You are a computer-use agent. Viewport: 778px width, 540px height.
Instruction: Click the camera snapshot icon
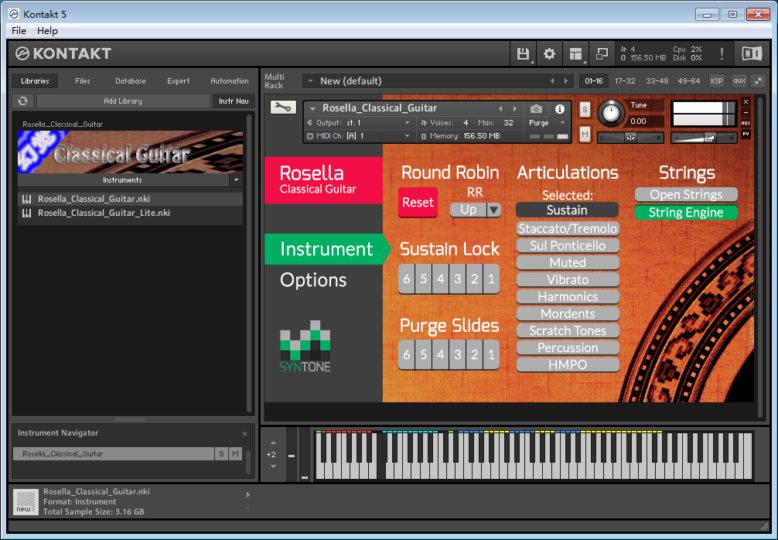point(536,108)
